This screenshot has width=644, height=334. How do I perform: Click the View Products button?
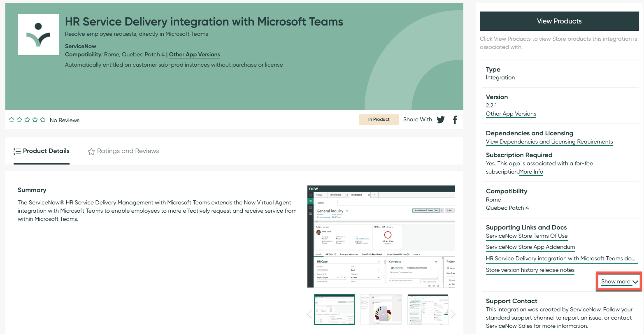(559, 21)
